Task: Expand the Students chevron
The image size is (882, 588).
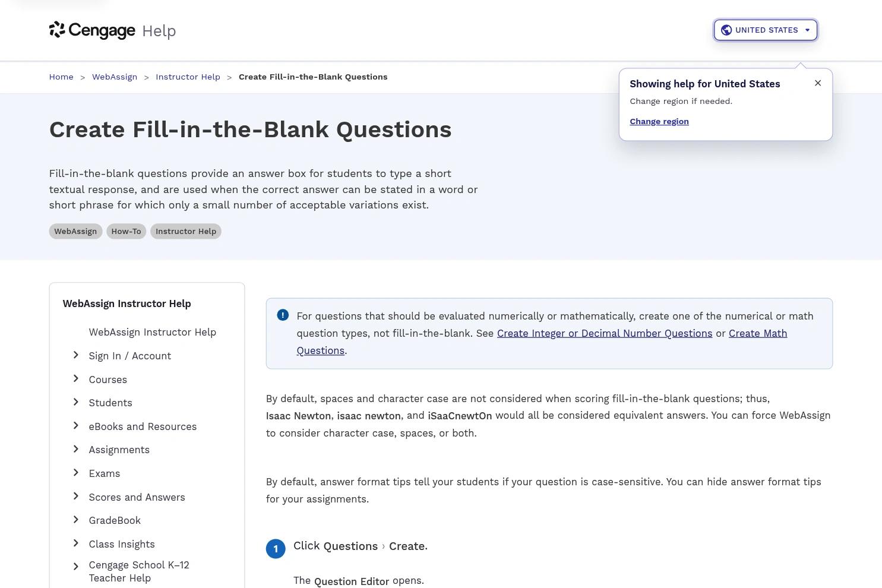Action: [76, 402]
